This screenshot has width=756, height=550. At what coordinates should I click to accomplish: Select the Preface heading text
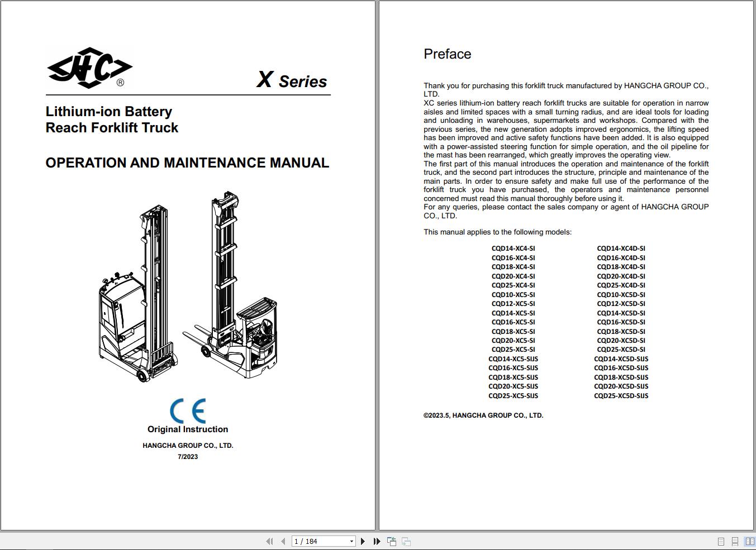[x=447, y=54]
